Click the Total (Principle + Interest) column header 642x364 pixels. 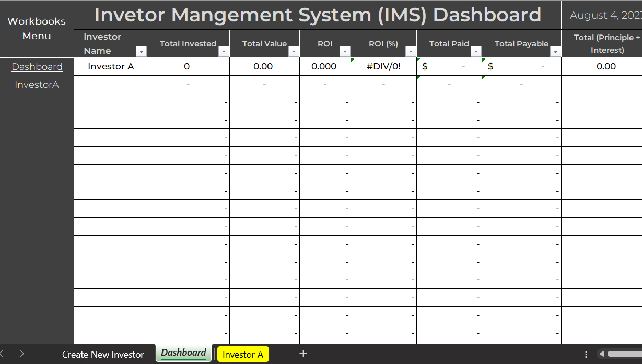[x=602, y=44]
